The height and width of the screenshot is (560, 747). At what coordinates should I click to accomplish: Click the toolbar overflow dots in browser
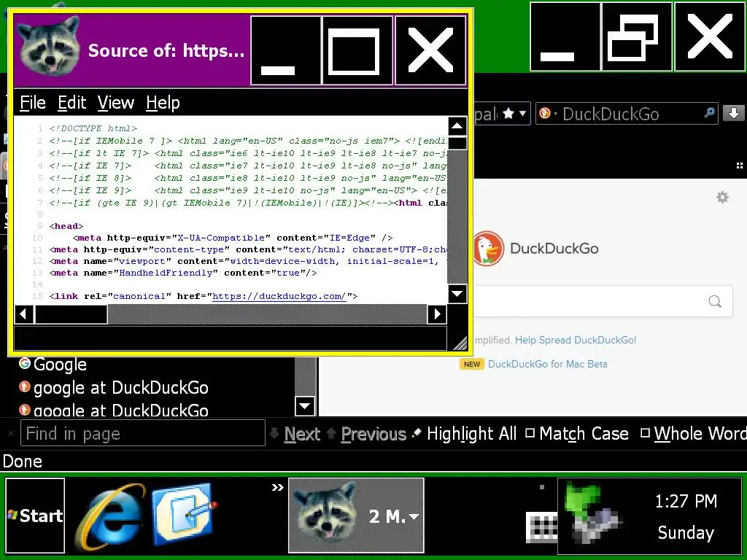740,166
